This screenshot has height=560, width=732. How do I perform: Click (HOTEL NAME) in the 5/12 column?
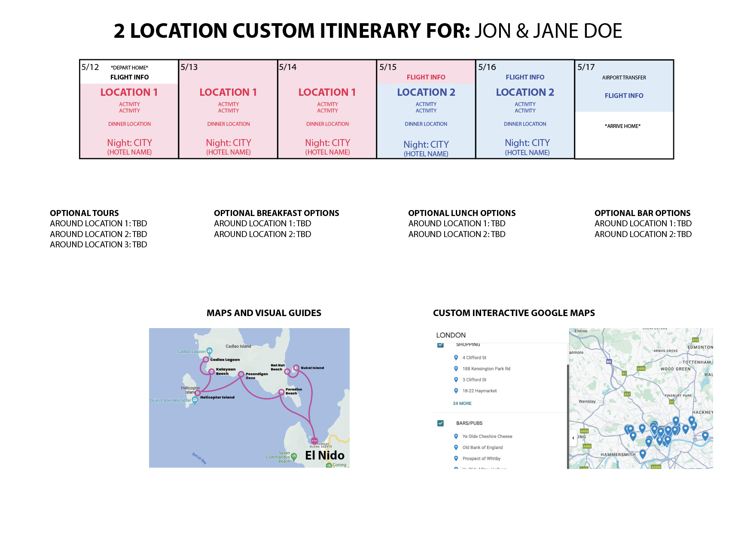coord(129,152)
